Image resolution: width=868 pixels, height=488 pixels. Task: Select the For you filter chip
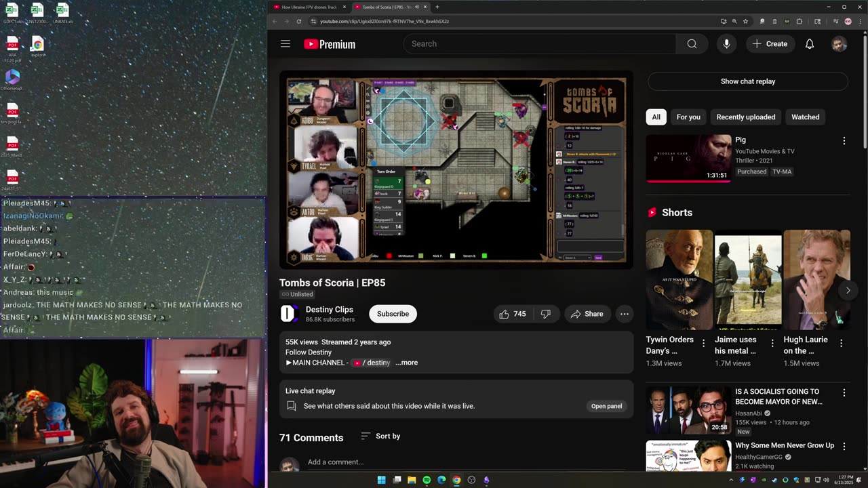(688, 117)
